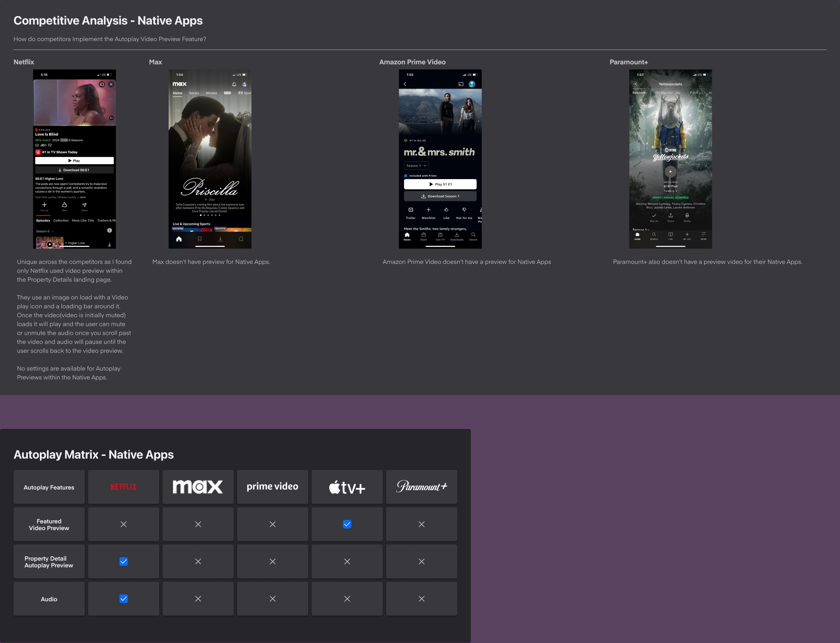This screenshot has width=840, height=643.
Task: Toggle Apple TV+ Featured Video Preview checkbox
Action: pyautogui.click(x=347, y=524)
